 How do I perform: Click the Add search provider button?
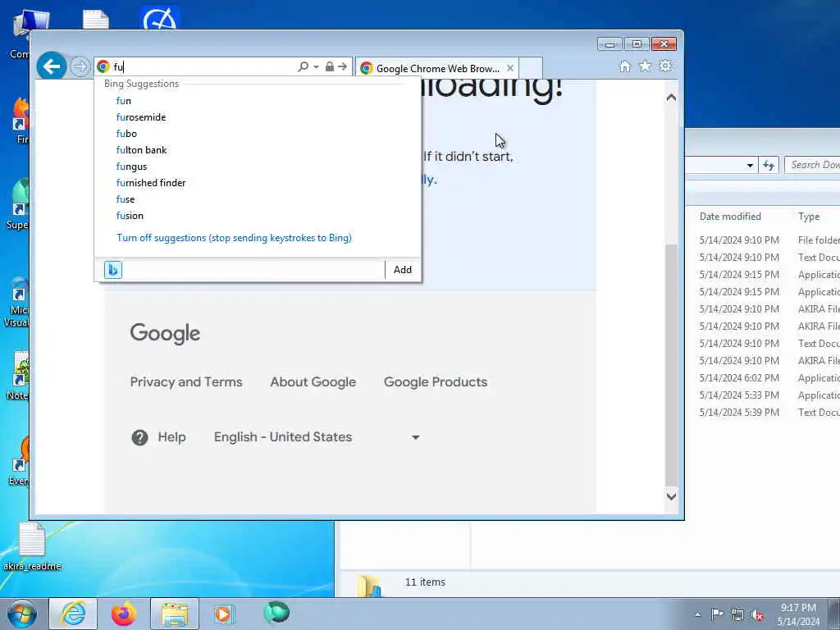click(403, 269)
